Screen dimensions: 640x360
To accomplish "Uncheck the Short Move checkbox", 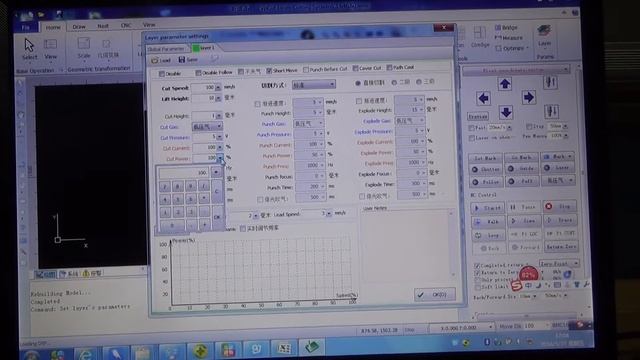I will [x=269, y=71].
